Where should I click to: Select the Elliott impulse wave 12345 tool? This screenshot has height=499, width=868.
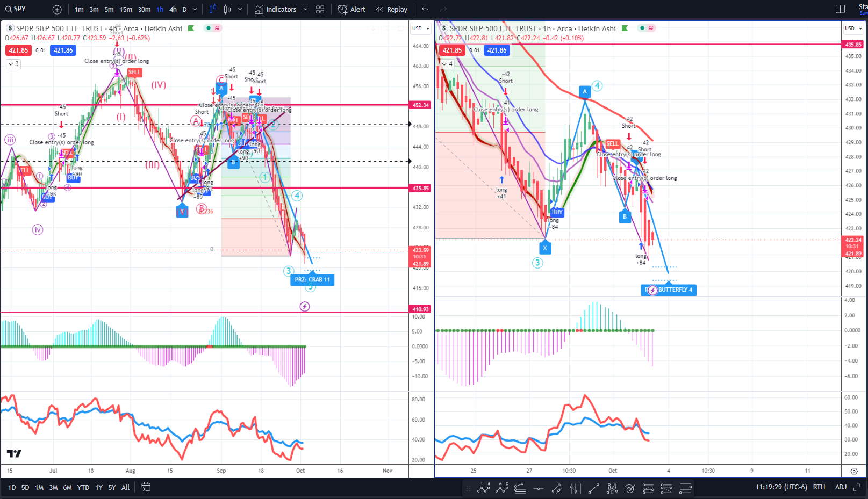[x=484, y=488]
